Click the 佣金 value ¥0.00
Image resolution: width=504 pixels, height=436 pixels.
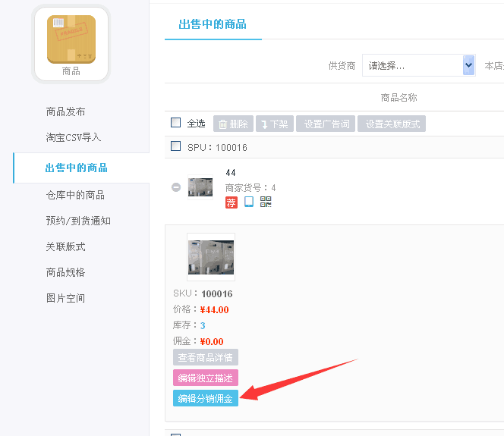[x=212, y=341]
